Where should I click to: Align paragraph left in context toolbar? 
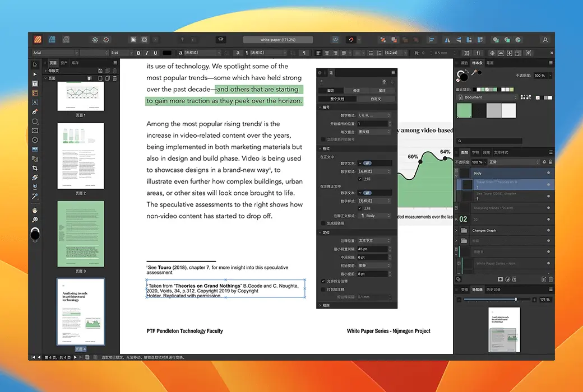tap(318, 53)
